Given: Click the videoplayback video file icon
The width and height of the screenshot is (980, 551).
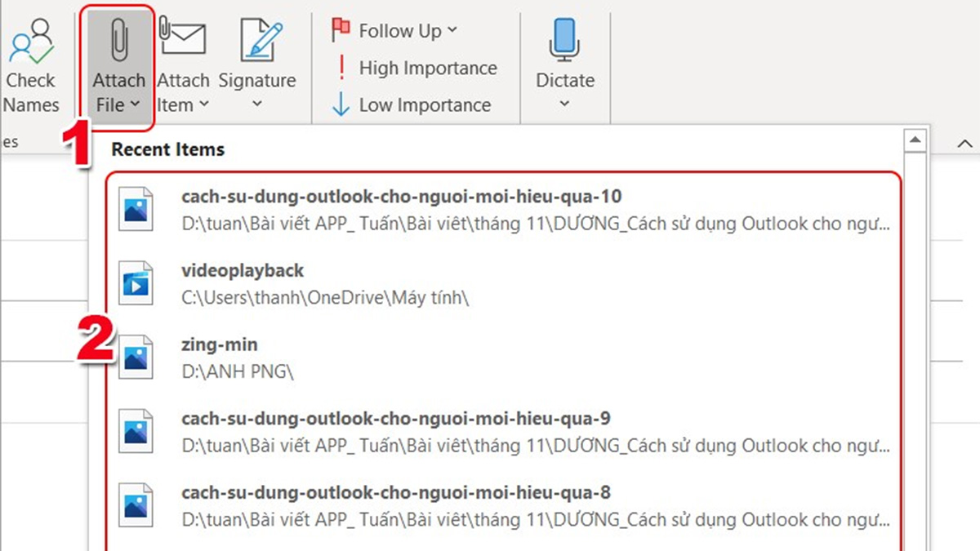Looking at the screenshot, I should pos(136,283).
